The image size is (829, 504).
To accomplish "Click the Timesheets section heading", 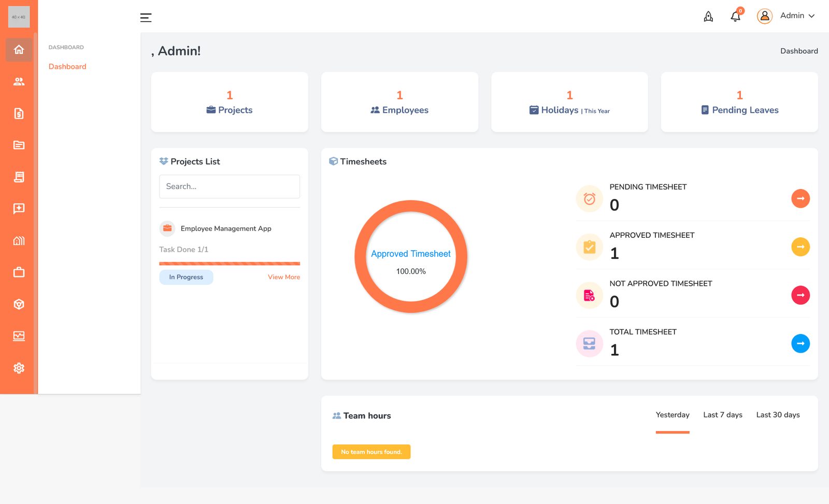I will 363,162.
